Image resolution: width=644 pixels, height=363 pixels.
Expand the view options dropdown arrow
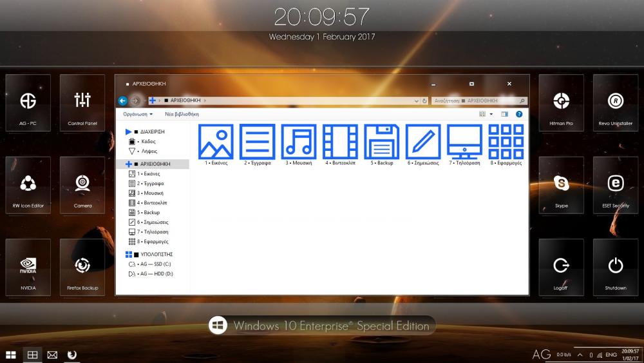click(x=491, y=114)
